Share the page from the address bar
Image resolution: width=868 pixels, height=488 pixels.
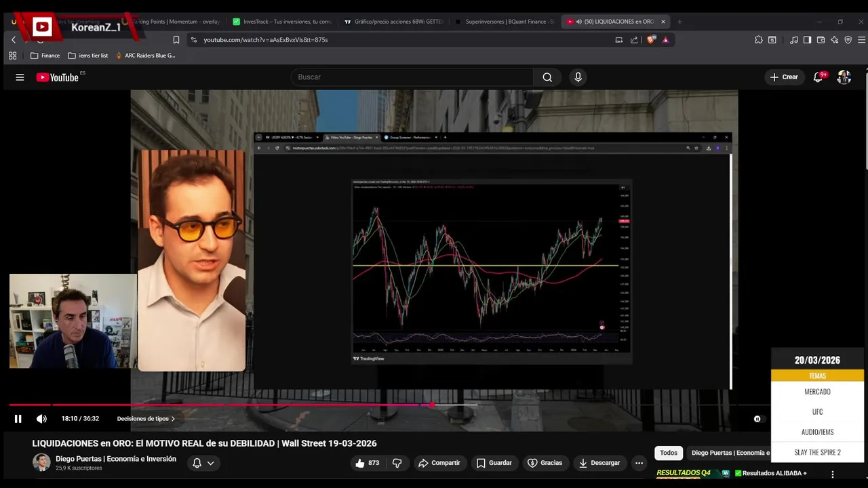634,40
